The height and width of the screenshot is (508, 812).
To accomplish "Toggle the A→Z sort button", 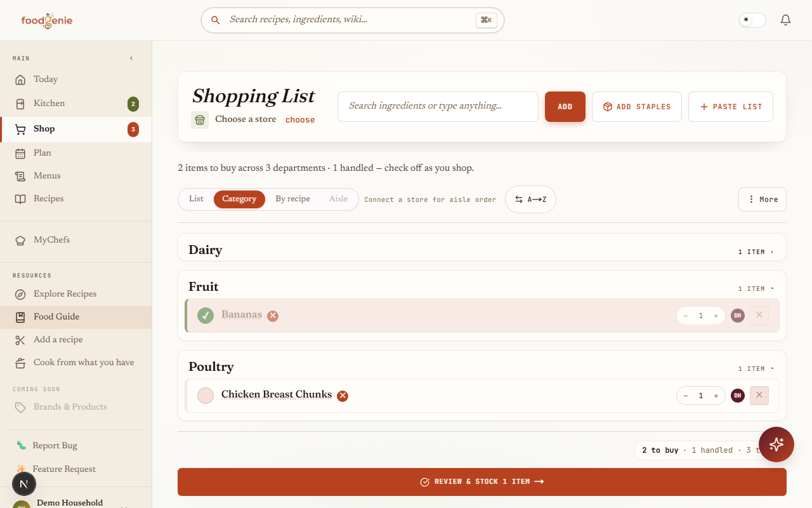I will tap(530, 199).
